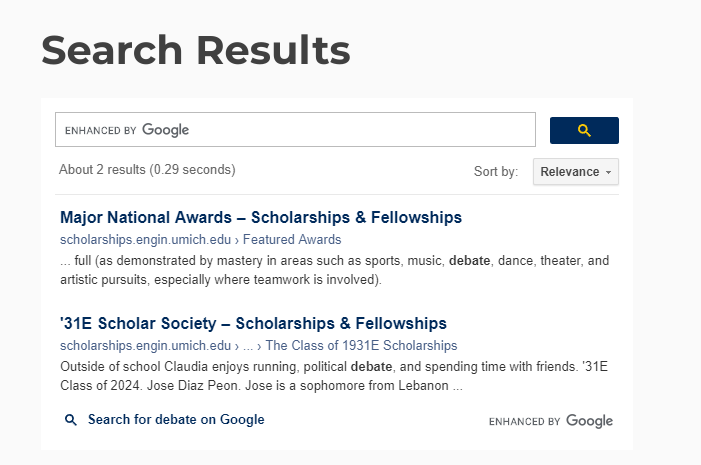Click Enhanced by label inside search box
The height and width of the screenshot is (465, 701).
(x=100, y=130)
